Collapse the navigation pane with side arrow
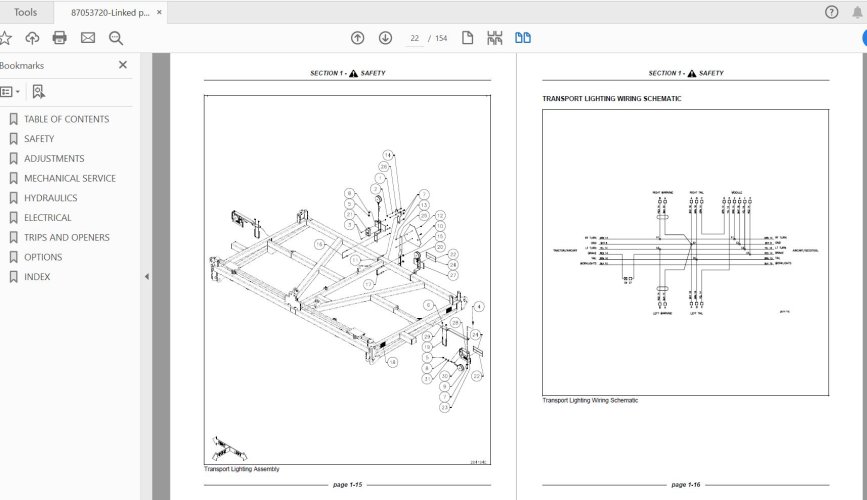 (x=147, y=277)
